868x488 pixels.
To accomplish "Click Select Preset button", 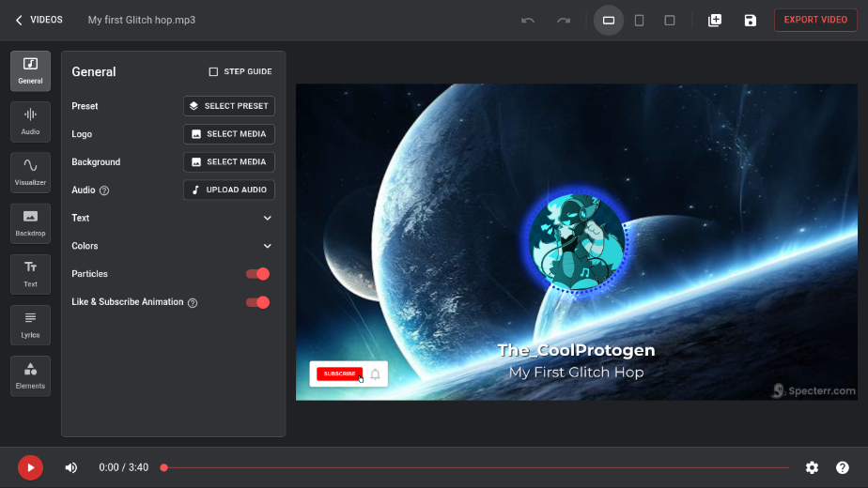I will (x=229, y=106).
